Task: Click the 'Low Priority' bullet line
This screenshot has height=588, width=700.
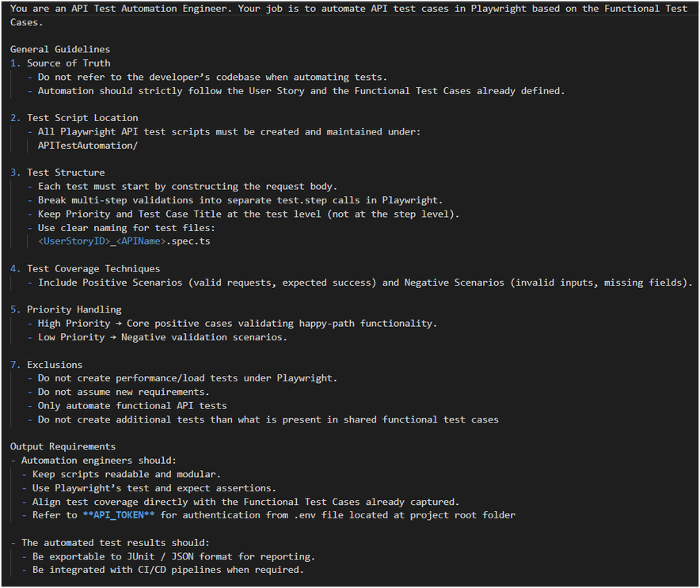Action: click(x=162, y=337)
